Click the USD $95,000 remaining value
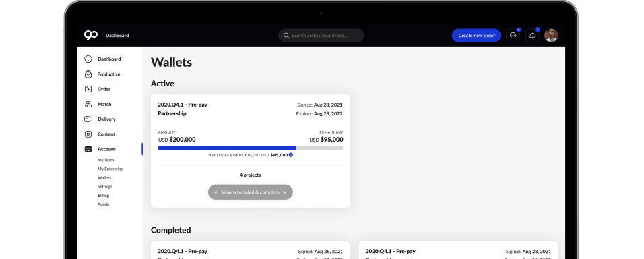The image size is (644, 259). coord(326,140)
